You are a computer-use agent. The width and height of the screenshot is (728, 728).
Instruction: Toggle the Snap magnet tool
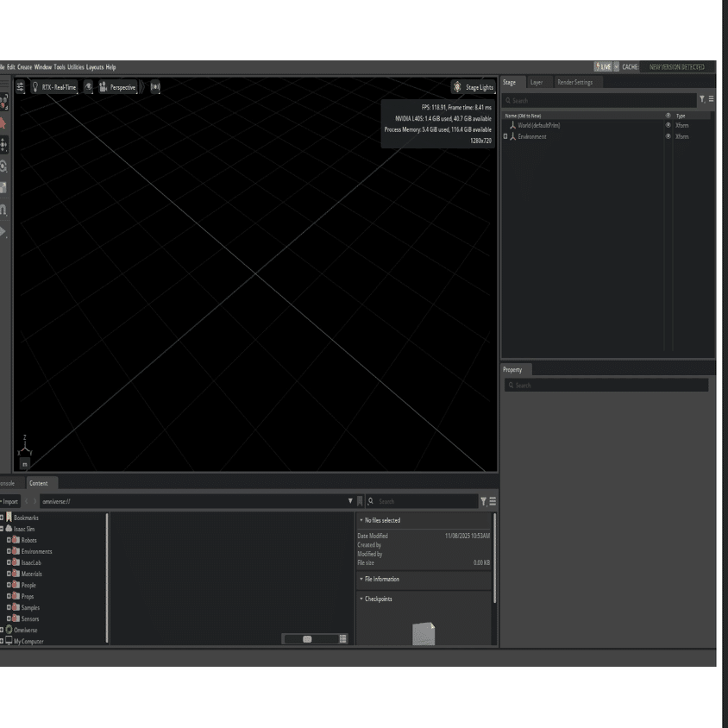pyautogui.click(x=3, y=210)
